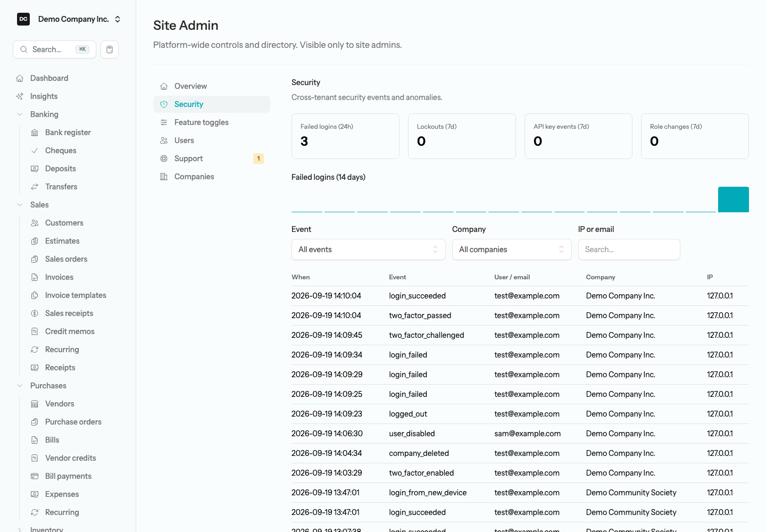Open the All companies dropdown

(512, 250)
